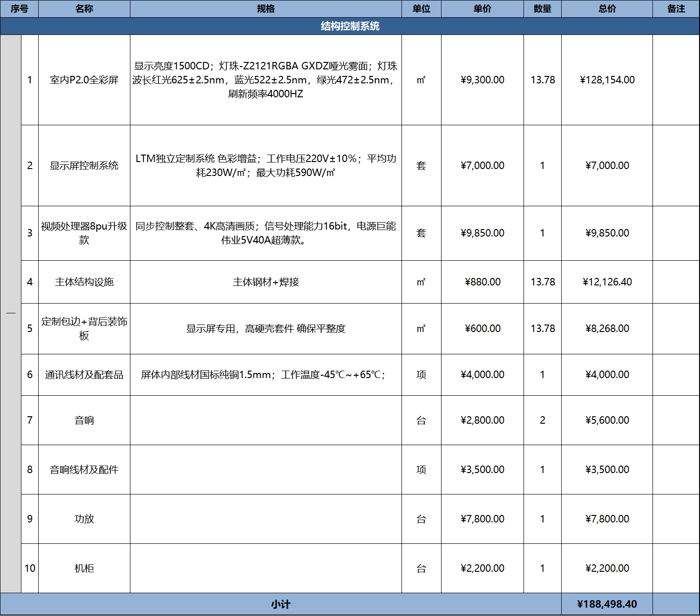Select the unit cell of 通讯线材及配套品
The width and height of the screenshot is (700, 616).
tap(421, 375)
